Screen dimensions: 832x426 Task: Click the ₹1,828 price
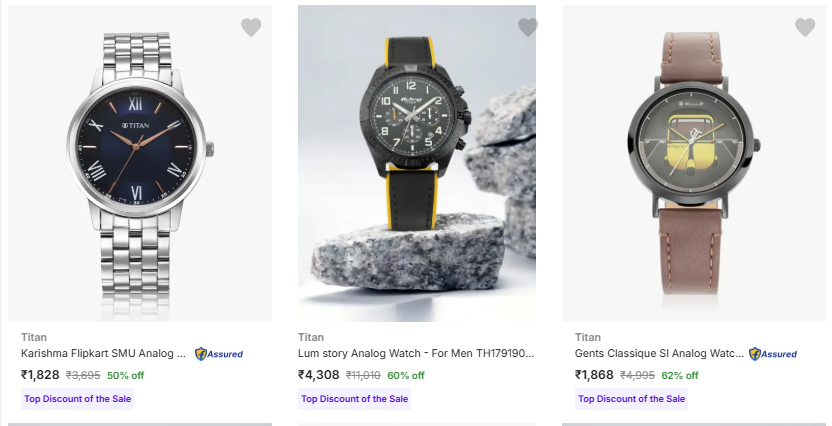tap(40, 375)
